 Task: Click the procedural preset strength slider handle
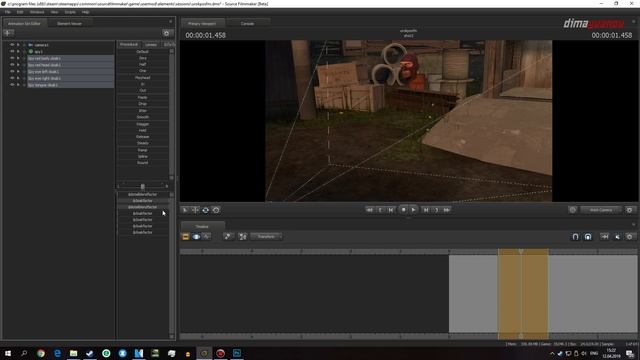point(142,186)
